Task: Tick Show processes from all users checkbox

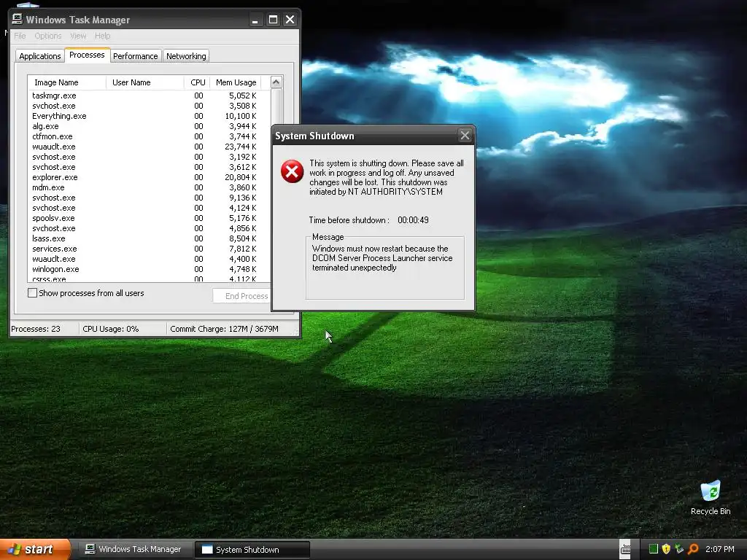Action: pos(32,293)
